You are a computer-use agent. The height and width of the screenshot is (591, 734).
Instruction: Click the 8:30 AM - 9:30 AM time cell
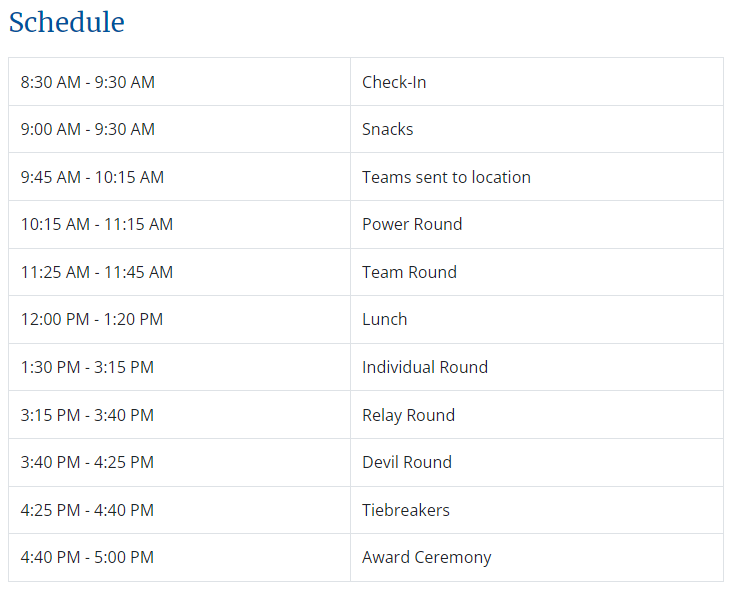tap(179, 82)
